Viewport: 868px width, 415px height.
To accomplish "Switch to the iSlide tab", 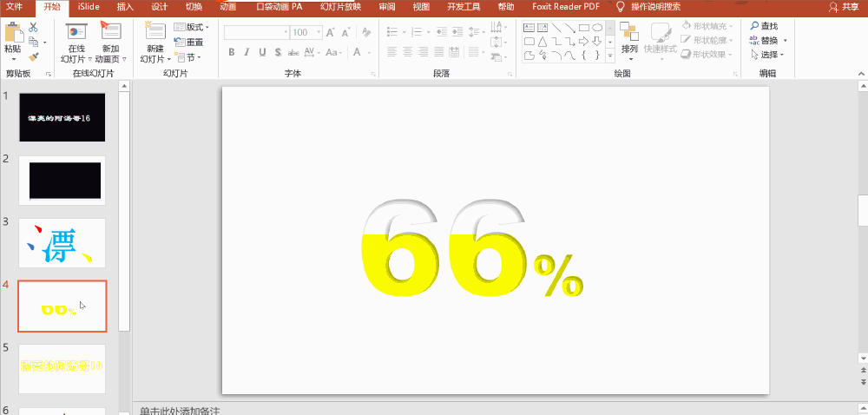I will click(89, 7).
